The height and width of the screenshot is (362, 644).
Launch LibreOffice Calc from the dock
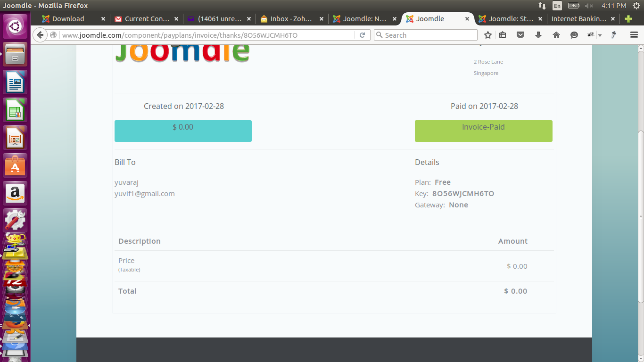click(x=15, y=110)
